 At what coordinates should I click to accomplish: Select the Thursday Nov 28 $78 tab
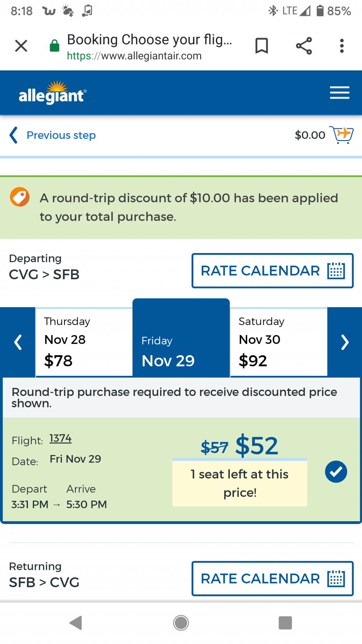point(84,342)
